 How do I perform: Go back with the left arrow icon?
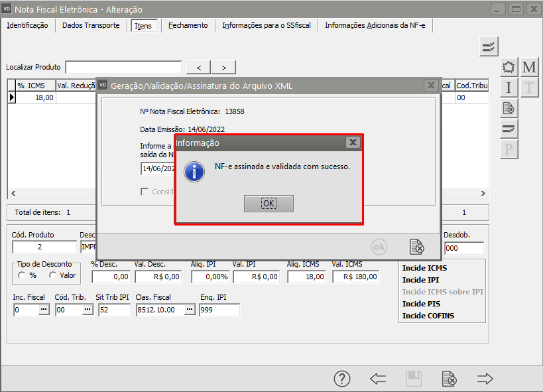point(378,379)
